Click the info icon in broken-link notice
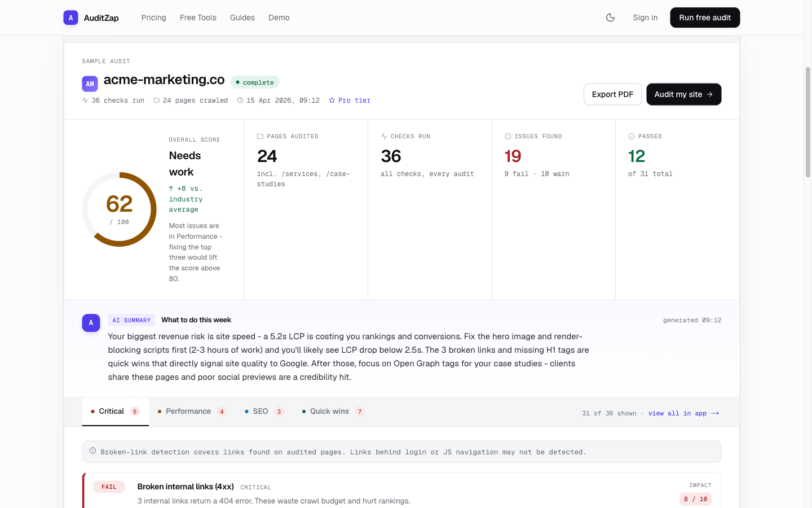The height and width of the screenshot is (508, 812). [92, 450]
